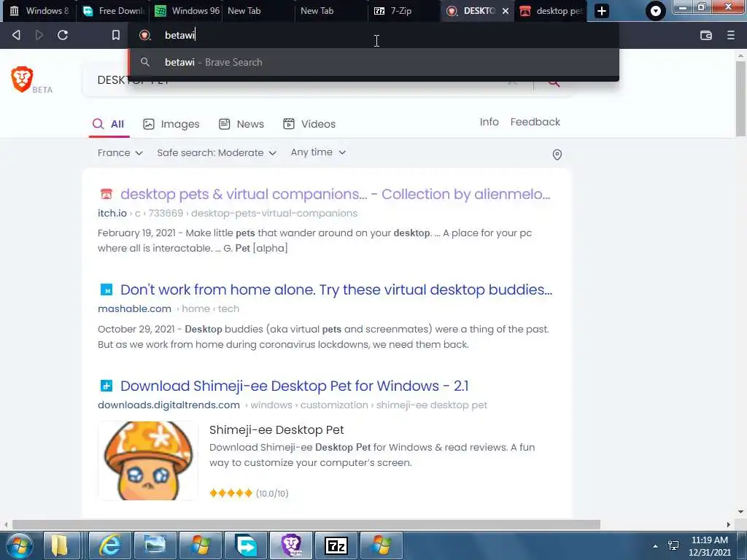Click the Brave icon in address bar
Image resolution: width=747 pixels, height=560 pixels.
(x=145, y=35)
